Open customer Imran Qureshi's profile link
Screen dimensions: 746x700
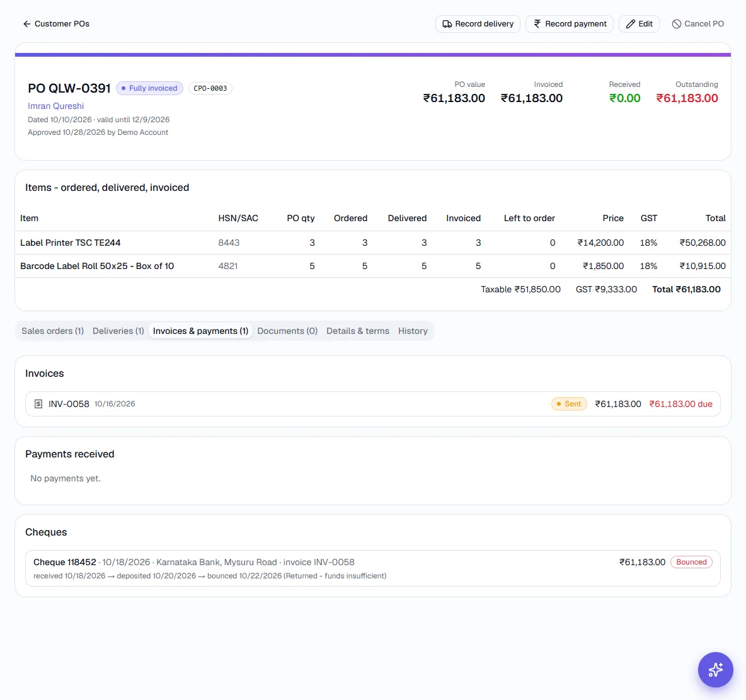[55, 106]
